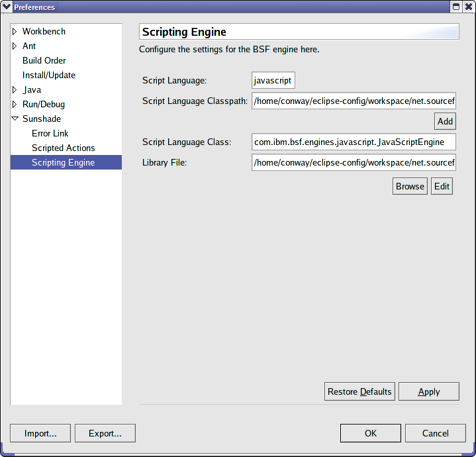
Task: Select Error Link under Sunshade
Action: (x=50, y=134)
